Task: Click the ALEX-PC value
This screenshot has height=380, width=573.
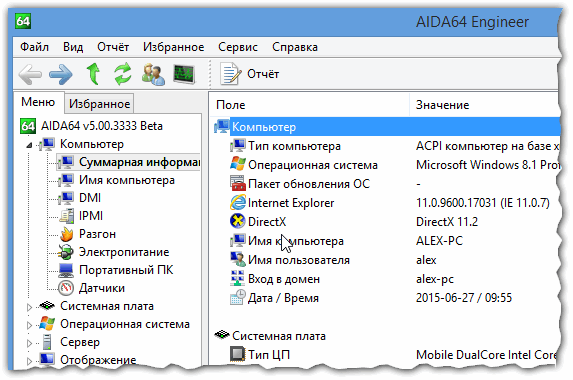Action: [439, 241]
